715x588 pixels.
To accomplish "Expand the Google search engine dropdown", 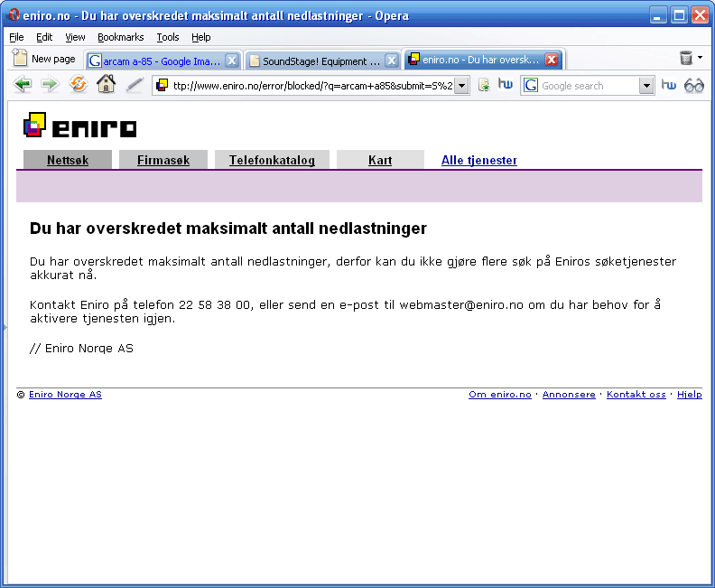I will [646, 86].
